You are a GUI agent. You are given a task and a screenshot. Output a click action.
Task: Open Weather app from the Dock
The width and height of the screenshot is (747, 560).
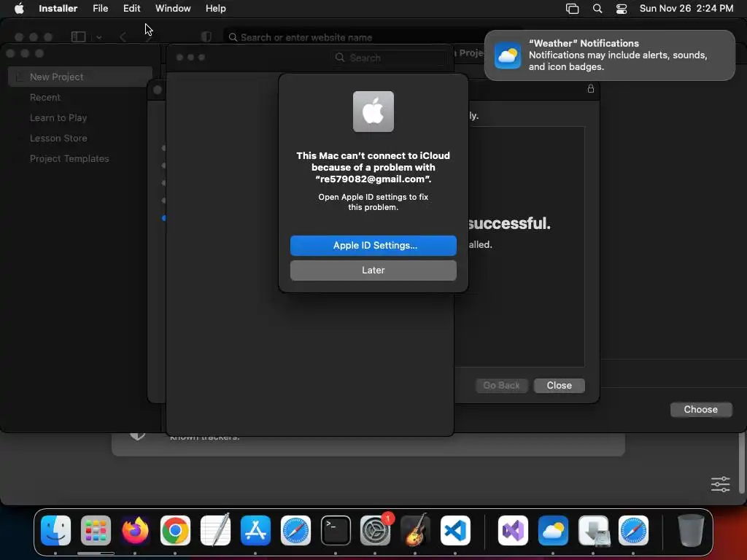[553, 530]
